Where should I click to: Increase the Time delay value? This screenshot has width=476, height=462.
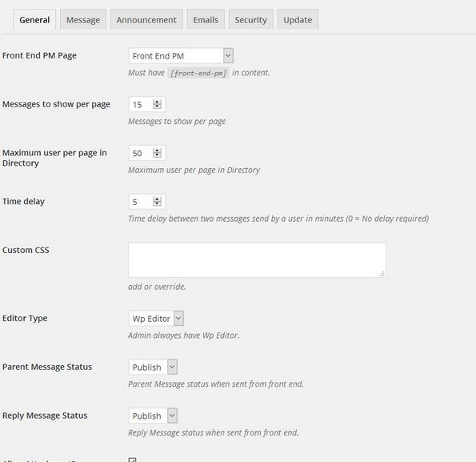tap(157, 199)
